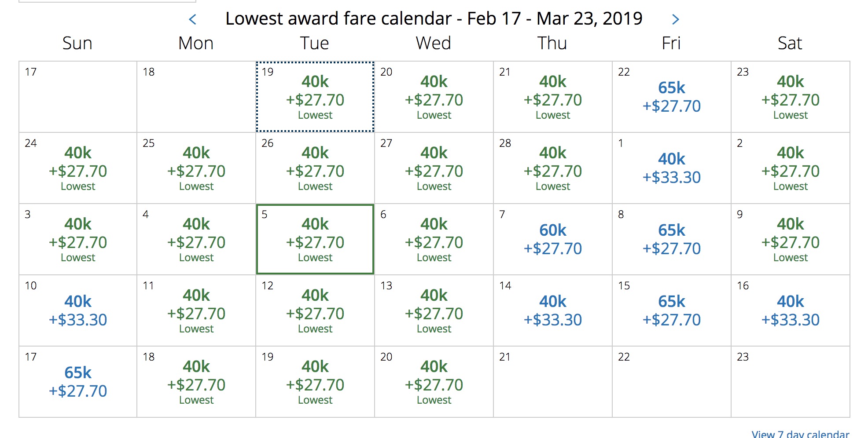
Task: Choose Mar 15 fare 65k +$27.70
Action: pyautogui.click(x=672, y=311)
